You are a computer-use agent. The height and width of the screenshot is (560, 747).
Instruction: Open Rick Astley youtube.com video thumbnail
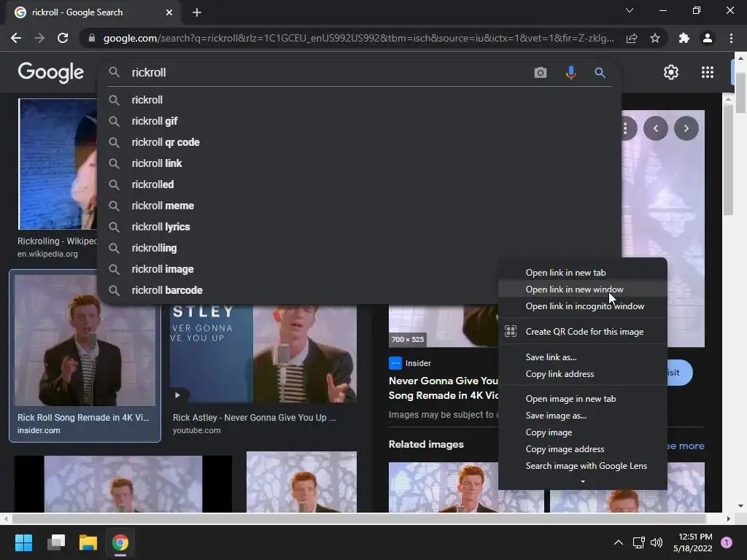tap(263, 354)
